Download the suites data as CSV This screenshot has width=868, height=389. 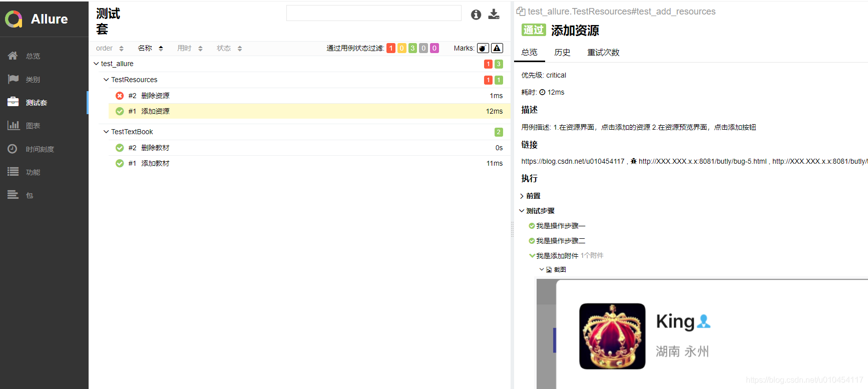pyautogui.click(x=494, y=15)
